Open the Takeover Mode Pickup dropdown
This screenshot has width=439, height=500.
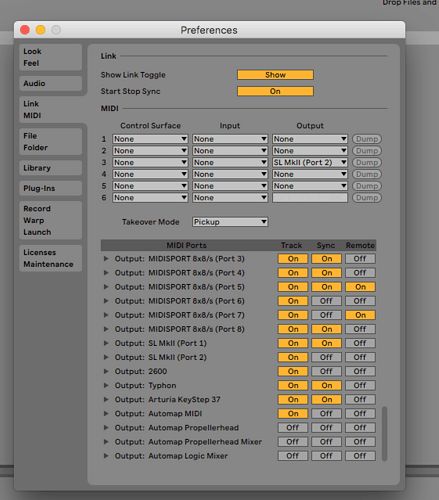pos(230,222)
